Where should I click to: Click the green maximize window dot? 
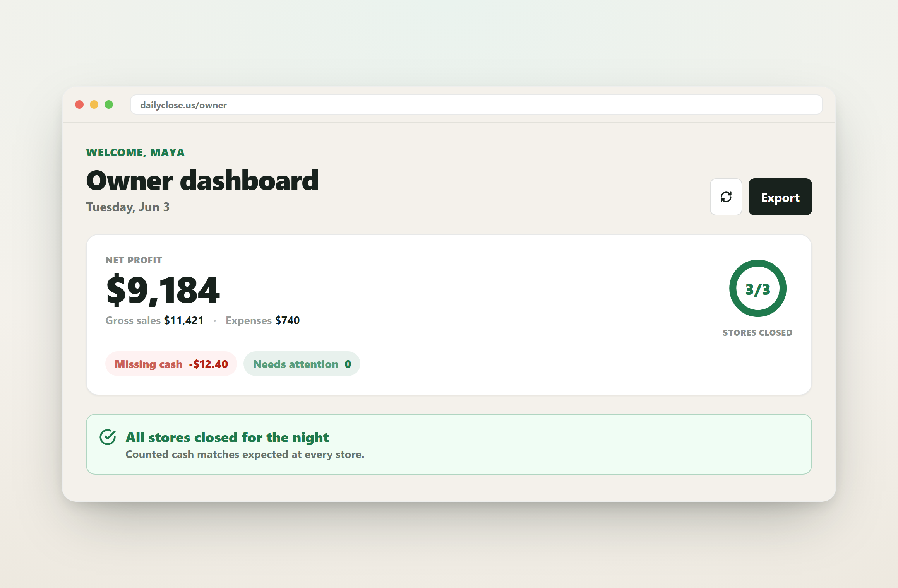click(x=109, y=104)
